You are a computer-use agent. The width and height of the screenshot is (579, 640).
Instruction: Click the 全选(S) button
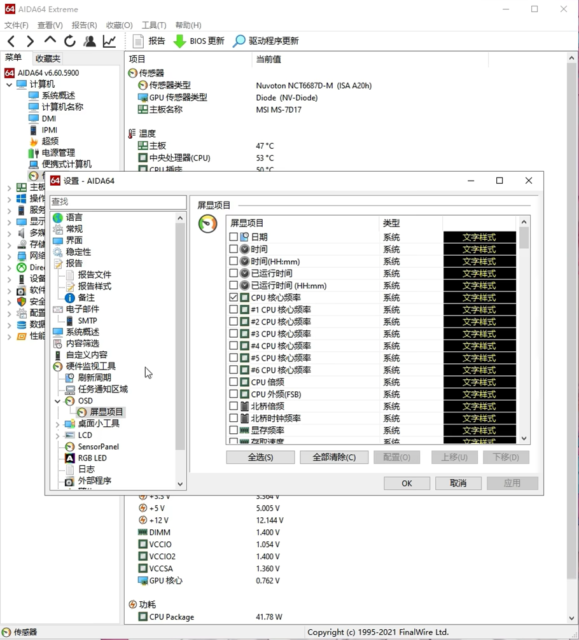point(260,457)
